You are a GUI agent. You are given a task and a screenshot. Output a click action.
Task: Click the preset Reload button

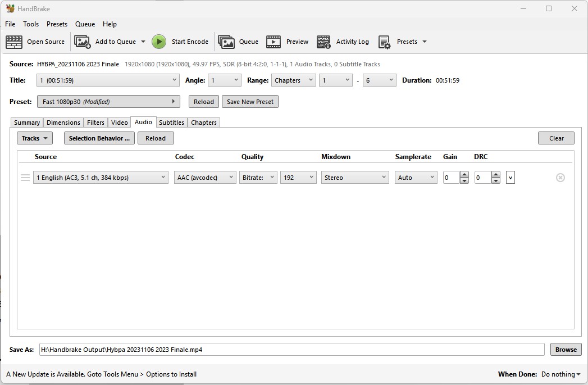click(204, 102)
